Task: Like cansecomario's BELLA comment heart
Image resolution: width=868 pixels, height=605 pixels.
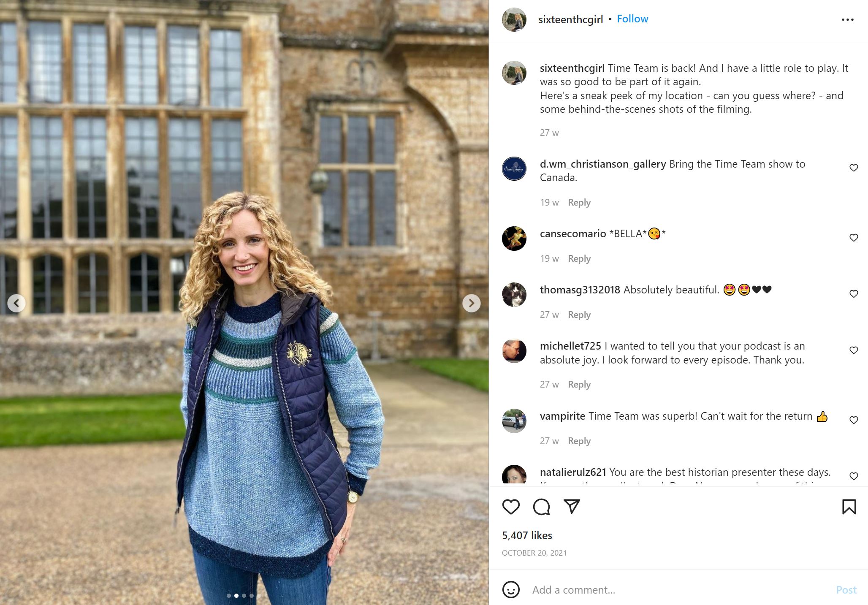Action: [854, 237]
